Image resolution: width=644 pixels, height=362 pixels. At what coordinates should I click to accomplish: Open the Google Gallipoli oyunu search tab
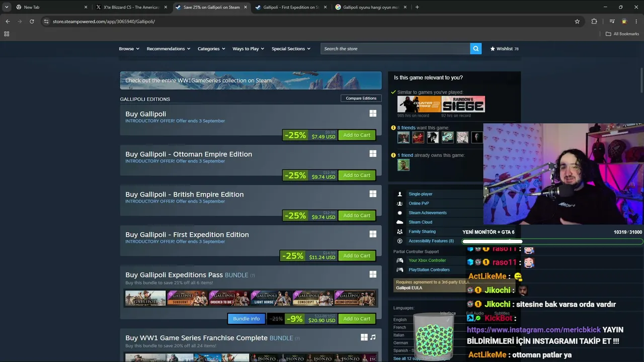tap(371, 7)
